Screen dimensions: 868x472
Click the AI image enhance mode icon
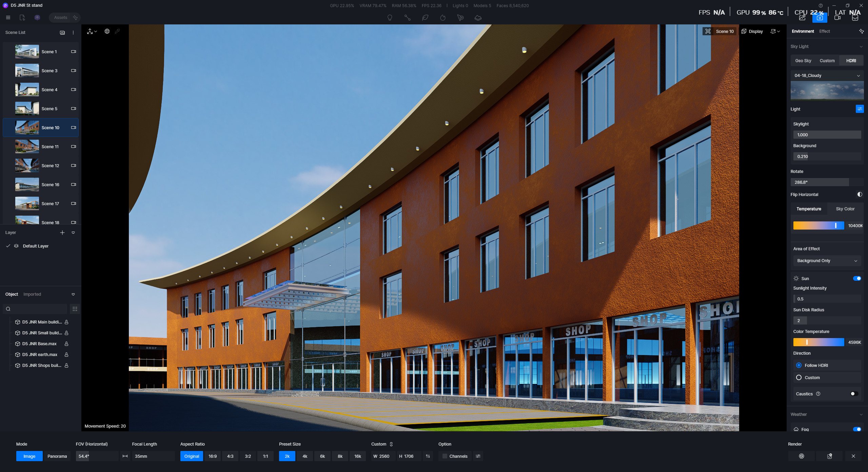pos(802,18)
